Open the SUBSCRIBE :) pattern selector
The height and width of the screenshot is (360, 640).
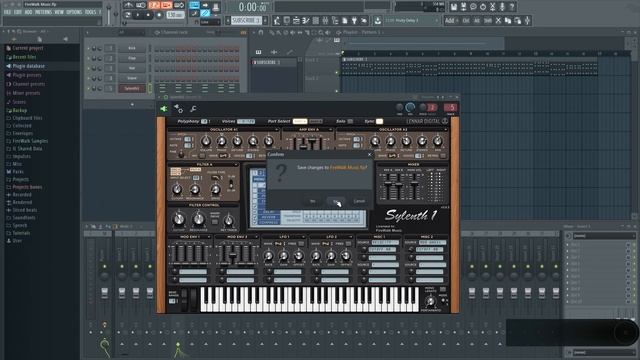(x=246, y=20)
